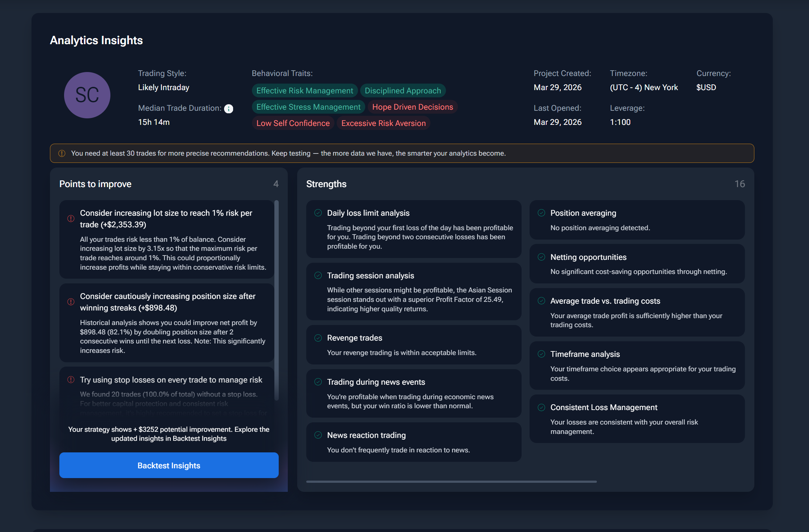Image resolution: width=809 pixels, height=532 pixels.
Task: Click the check icon for Average trade vs. trading costs
Action: pos(542,301)
